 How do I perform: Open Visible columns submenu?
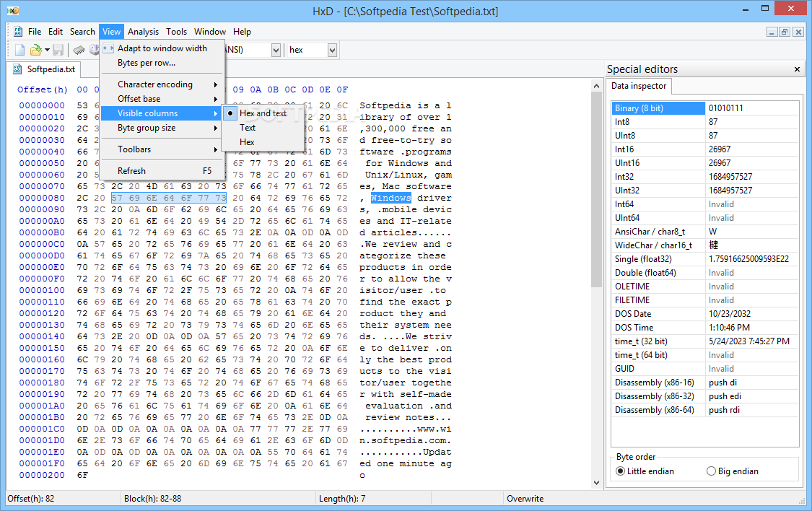pyautogui.click(x=162, y=113)
